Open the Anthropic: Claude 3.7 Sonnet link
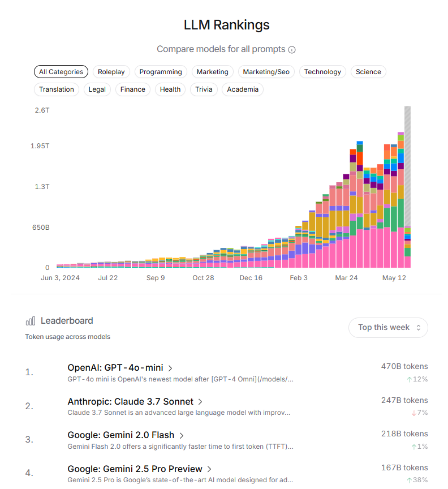The width and height of the screenshot is (448, 489). (x=130, y=402)
